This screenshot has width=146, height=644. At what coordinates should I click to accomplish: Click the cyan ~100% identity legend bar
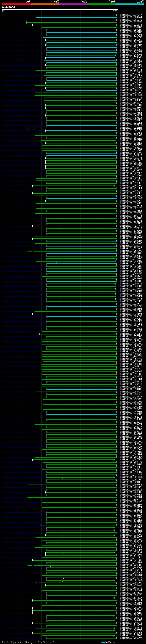click(x=130, y=4)
